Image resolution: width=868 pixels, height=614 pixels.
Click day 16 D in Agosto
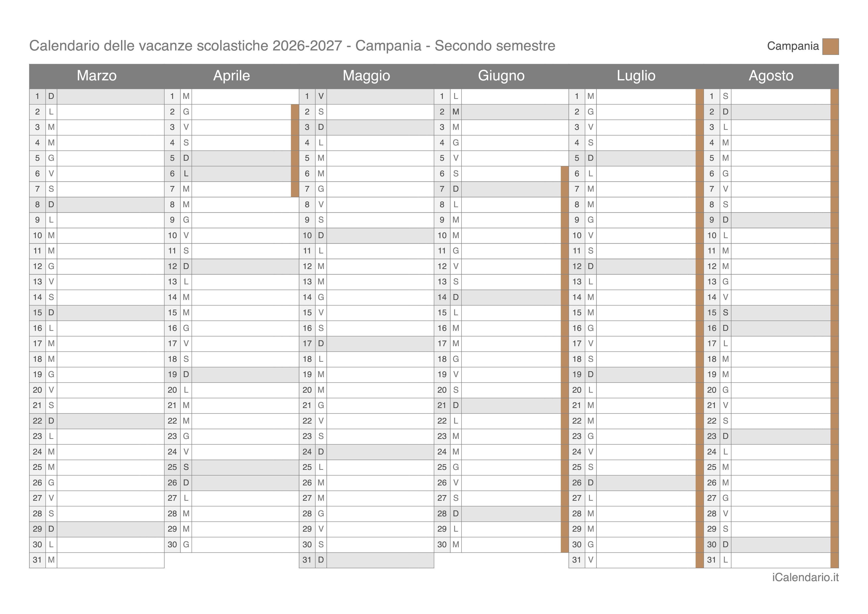tap(771, 328)
